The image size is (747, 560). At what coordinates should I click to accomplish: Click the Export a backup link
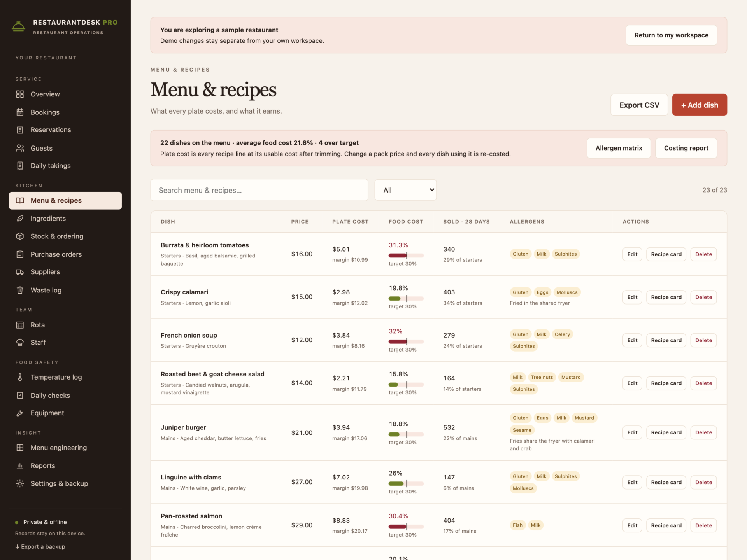pyautogui.click(x=40, y=546)
